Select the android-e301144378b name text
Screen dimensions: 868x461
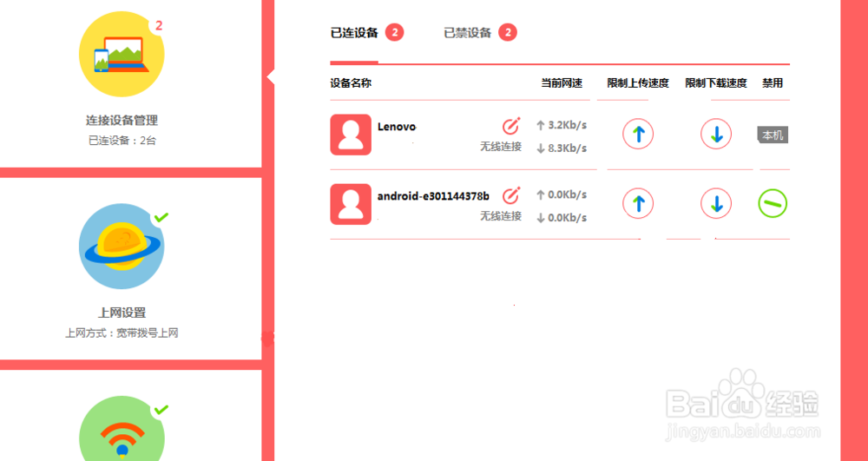[433, 196]
